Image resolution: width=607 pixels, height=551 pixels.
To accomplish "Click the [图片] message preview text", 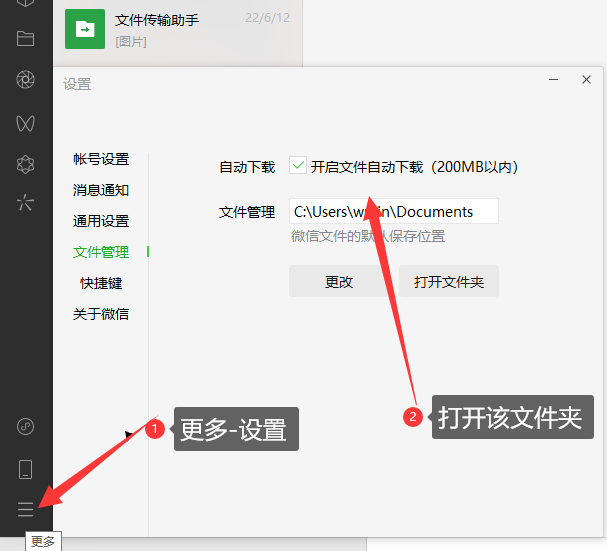I will [131, 41].
